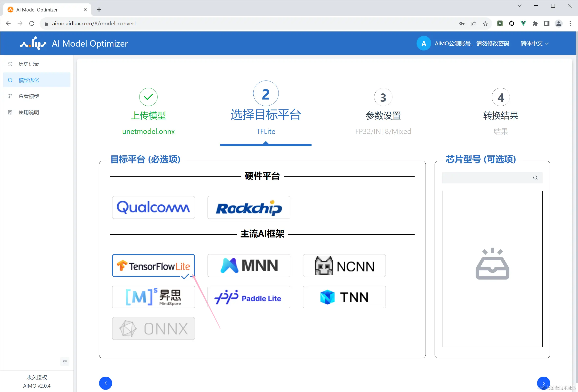The image size is (578, 392).
Task: Select the Qualcomm hardware platform
Action: pos(153,207)
